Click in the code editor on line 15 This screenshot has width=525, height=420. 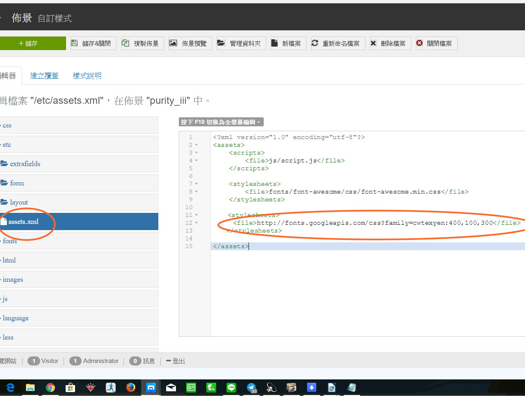(328, 247)
